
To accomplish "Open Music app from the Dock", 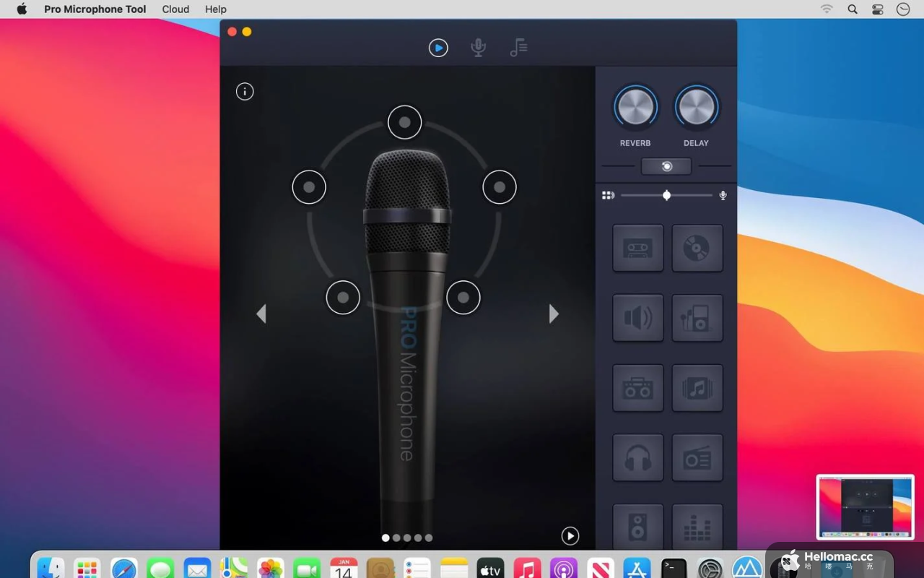I will pyautogui.click(x=527, y=569).
